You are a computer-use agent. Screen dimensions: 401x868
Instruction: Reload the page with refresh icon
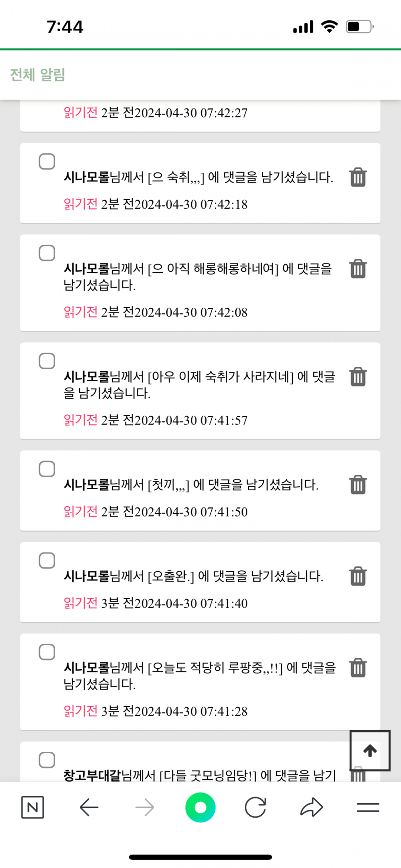click(x=255, y=808)
